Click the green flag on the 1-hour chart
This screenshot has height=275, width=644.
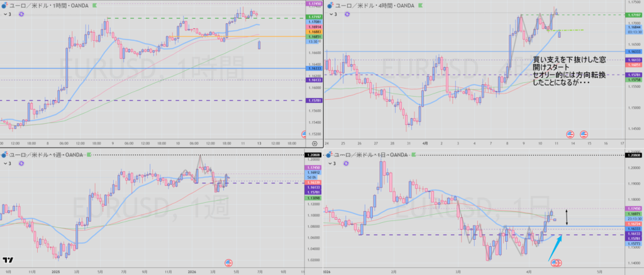click(94, 4)
